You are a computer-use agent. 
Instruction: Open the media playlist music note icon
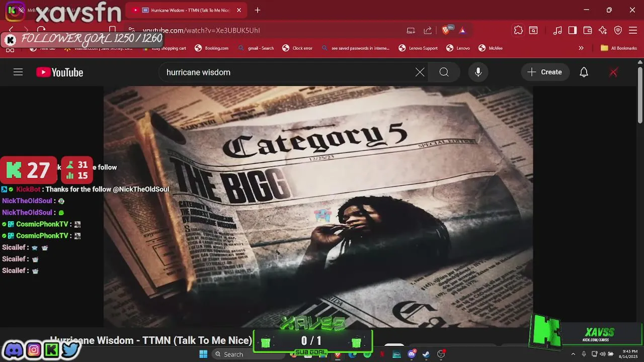(x=557, y=30)
